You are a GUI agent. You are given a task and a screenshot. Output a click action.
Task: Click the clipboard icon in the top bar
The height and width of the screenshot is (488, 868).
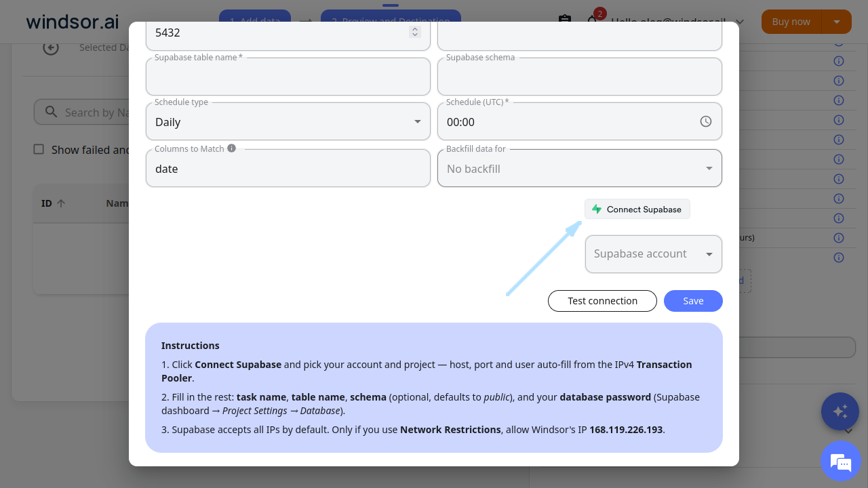pyautogui.click(x=565, y=22)
